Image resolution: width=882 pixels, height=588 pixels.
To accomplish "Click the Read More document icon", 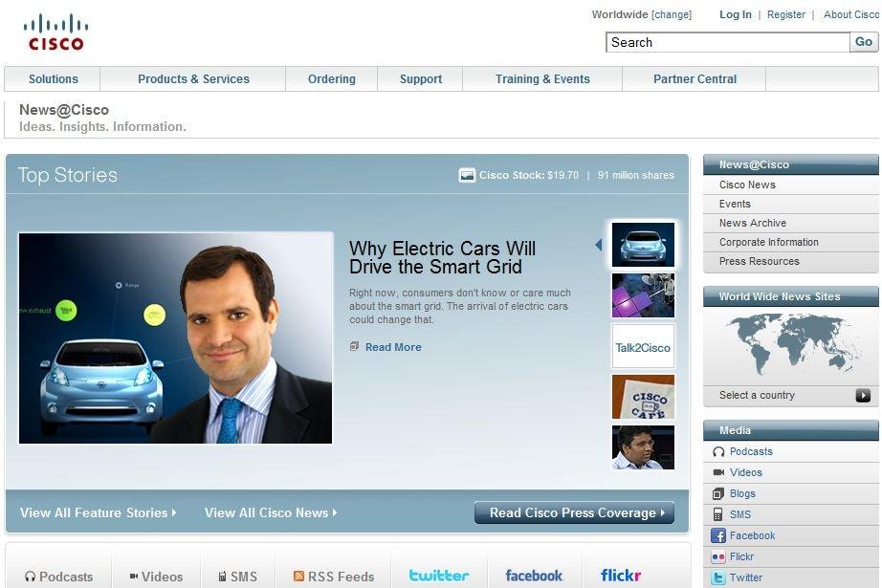I will tap(354, 346).
